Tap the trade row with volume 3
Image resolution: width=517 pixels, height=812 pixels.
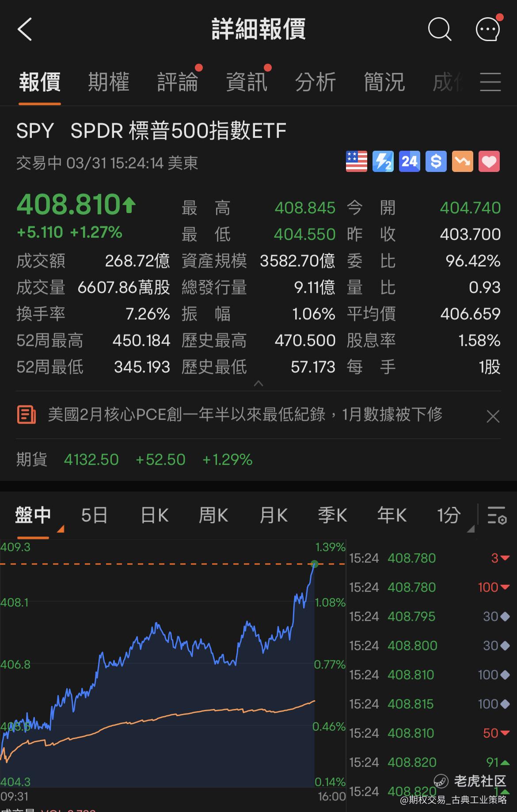point(430,558)
